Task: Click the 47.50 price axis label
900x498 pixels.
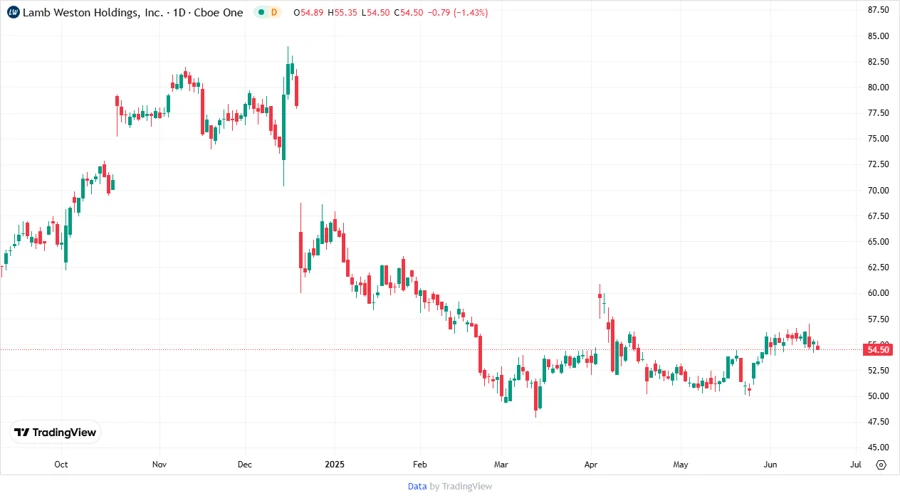Action: 878,421
